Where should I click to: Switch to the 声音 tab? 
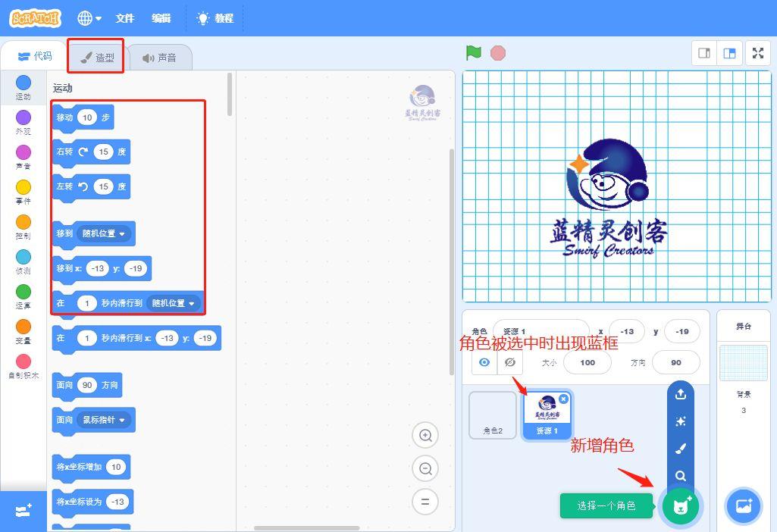(159, 58)
